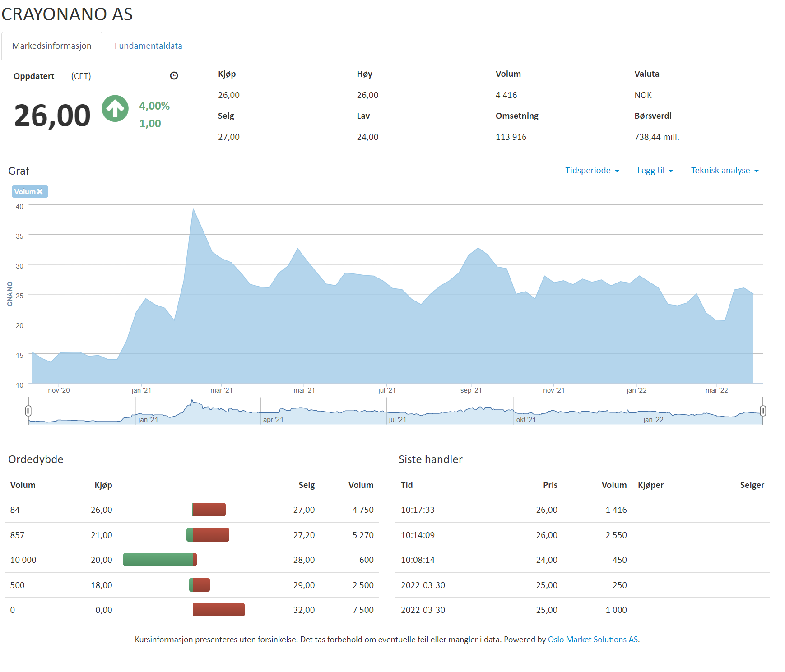Viewport: 785px width, 672px height.
Task: Click the Kjøper column header in Siste handler
Action: click(x=650, y=485)
